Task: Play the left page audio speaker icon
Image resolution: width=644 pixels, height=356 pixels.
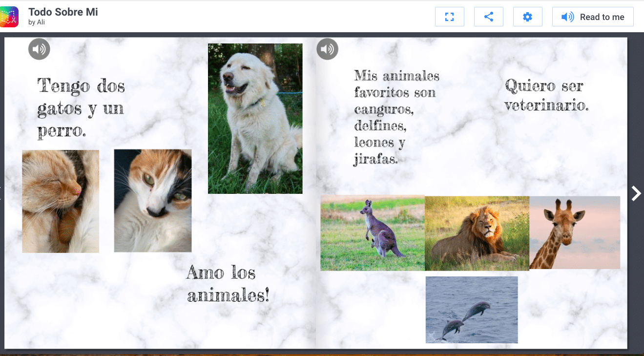Action: (39, 49)
